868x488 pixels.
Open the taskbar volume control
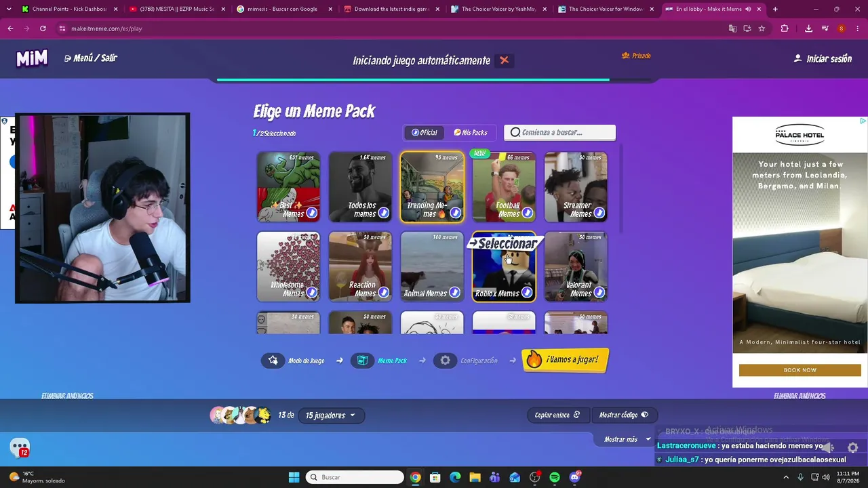tap(825, 477)
